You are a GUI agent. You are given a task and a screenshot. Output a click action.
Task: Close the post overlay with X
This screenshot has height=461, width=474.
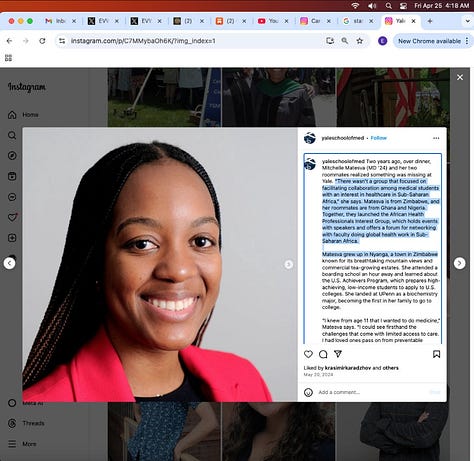pyautogui.click(x=460, y=77)
